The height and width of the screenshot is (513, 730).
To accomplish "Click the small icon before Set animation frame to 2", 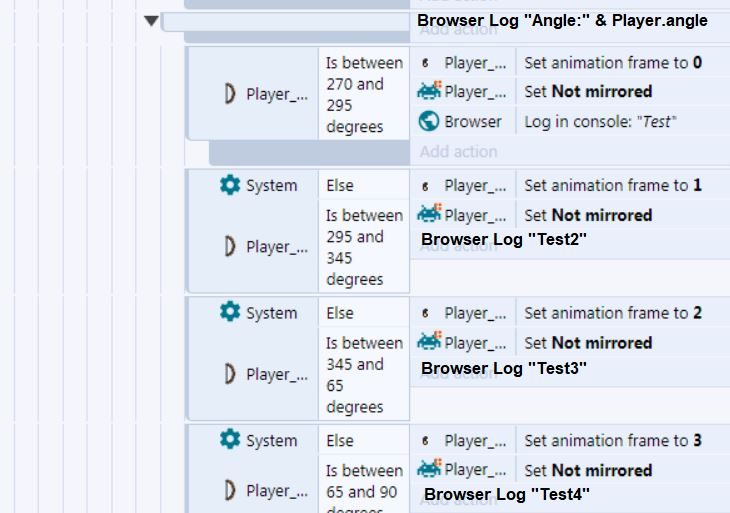I will tap(425, 313).
